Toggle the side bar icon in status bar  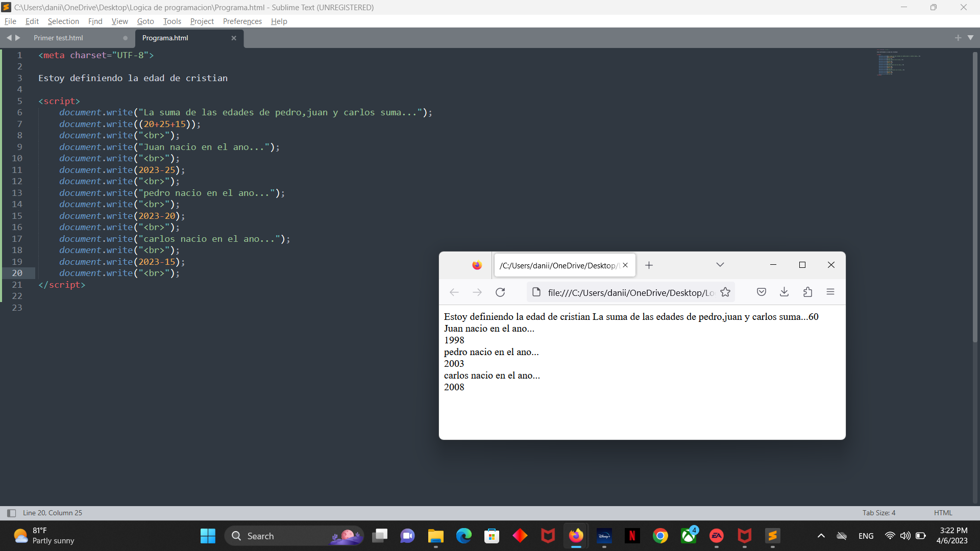coord(11,513)
